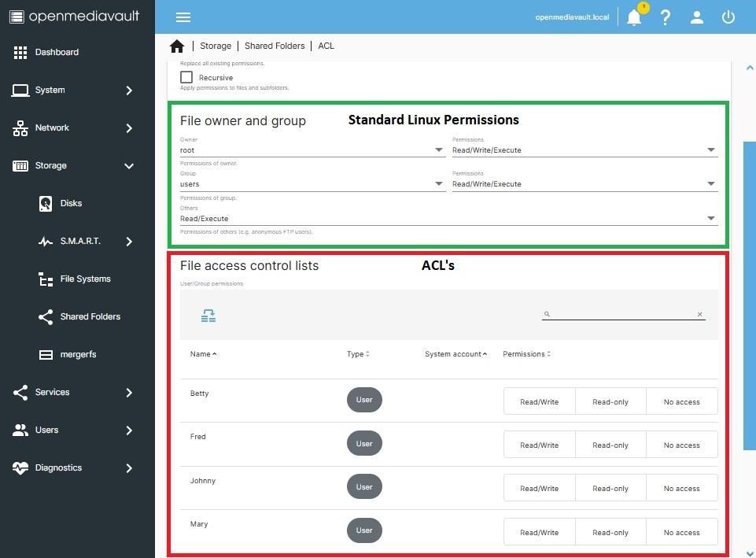Set Betty's permission to Read/Write
The image size is (756, 558).
tap(539, 401)
